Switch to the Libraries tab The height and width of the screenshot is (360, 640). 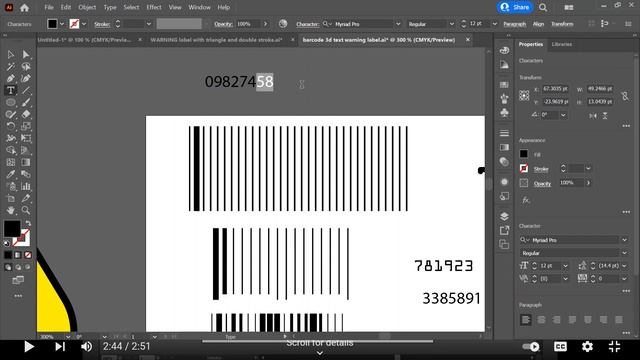click(x=562, y=44)
